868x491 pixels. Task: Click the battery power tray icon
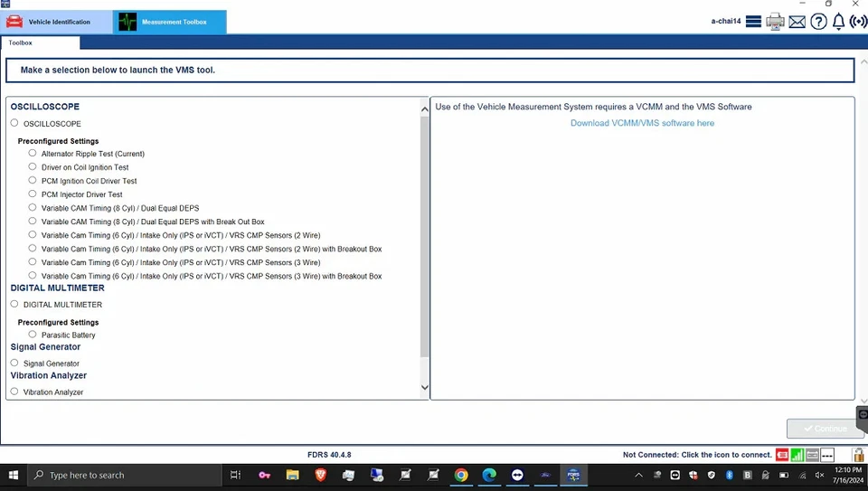click(784, 475)
